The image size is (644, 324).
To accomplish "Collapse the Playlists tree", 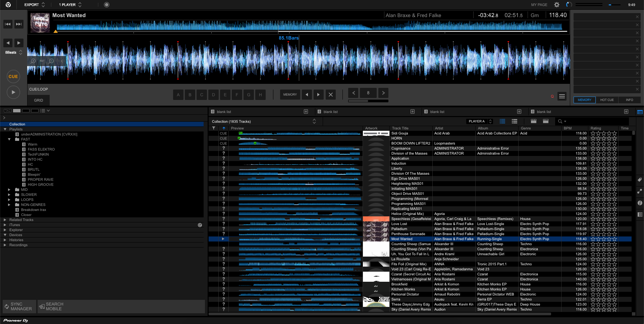I will (5, 129).
